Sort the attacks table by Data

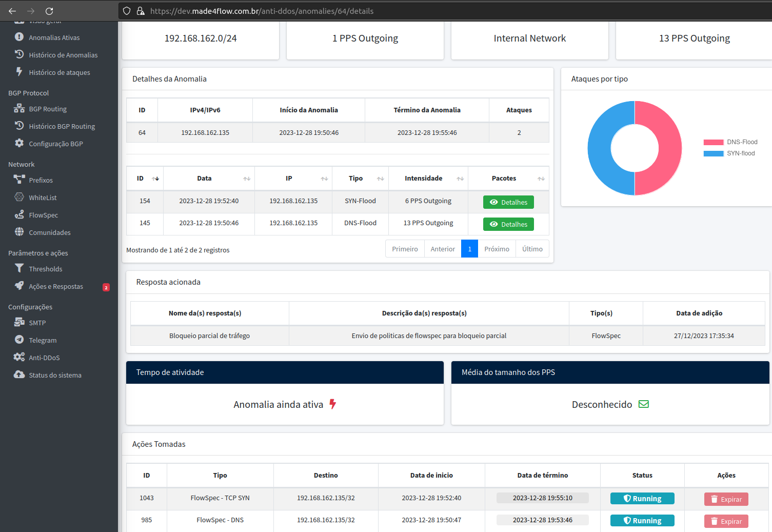209,179
